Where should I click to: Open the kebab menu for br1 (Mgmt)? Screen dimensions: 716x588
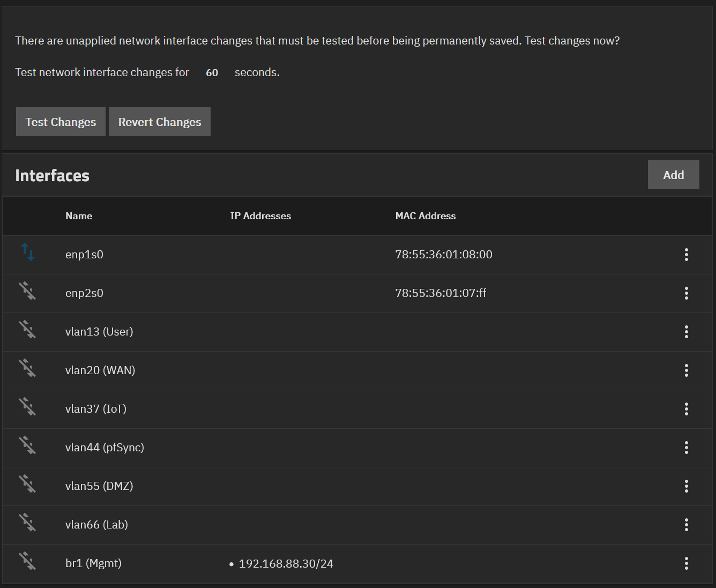[x=686, y=563]
